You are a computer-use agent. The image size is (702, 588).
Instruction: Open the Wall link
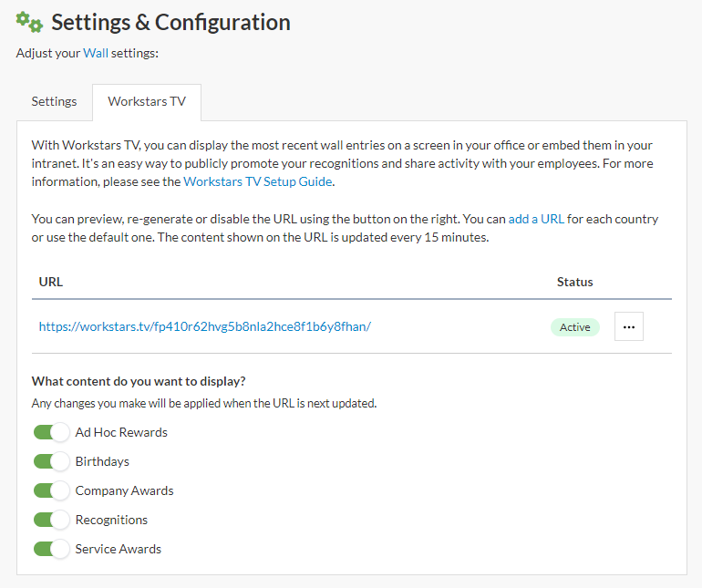click(x=96, y=53)
